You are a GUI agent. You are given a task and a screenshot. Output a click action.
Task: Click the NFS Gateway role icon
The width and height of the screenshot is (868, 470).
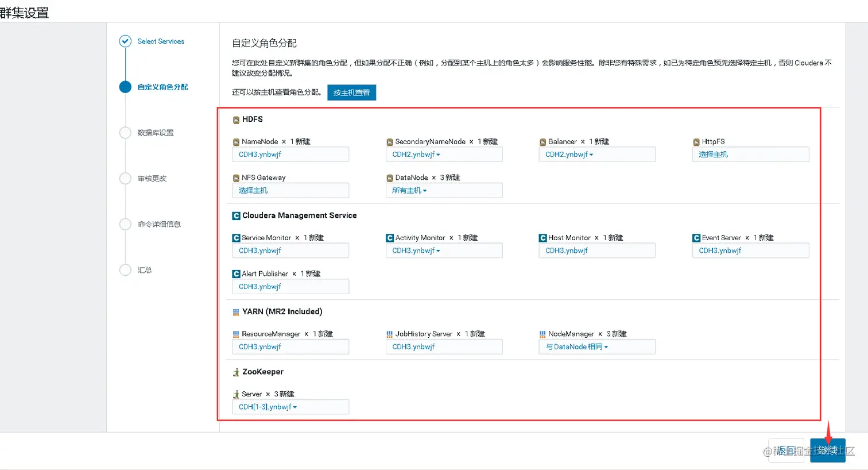pos(236,178)
